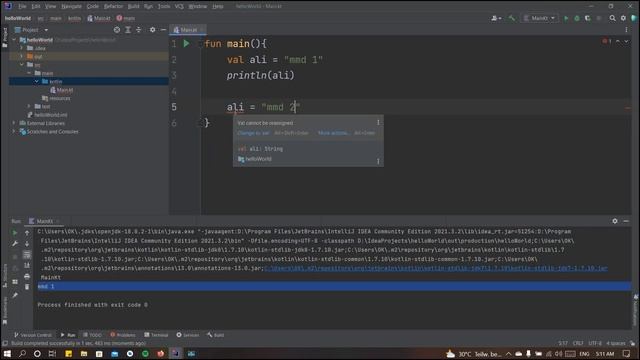Debug MainKt with the bug icon
Viewport: 640px width, 360px height.
coord(577,18)
